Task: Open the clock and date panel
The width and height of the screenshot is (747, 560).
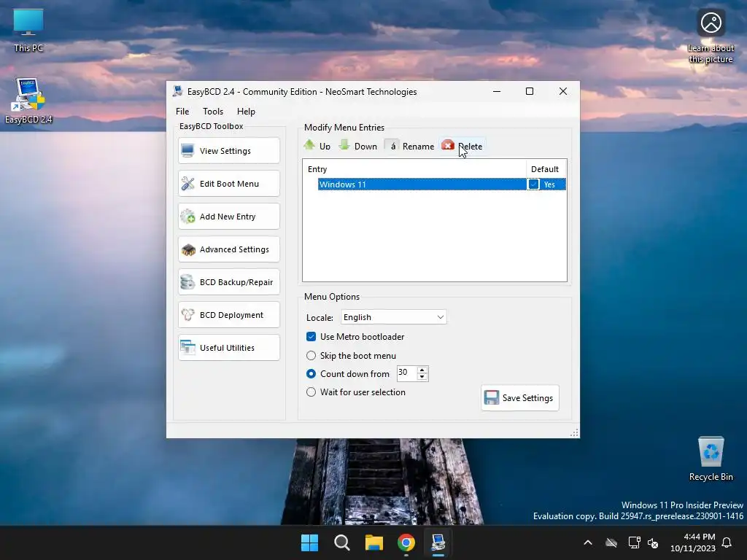Action: pyautogui.click(x=693, y=542)
